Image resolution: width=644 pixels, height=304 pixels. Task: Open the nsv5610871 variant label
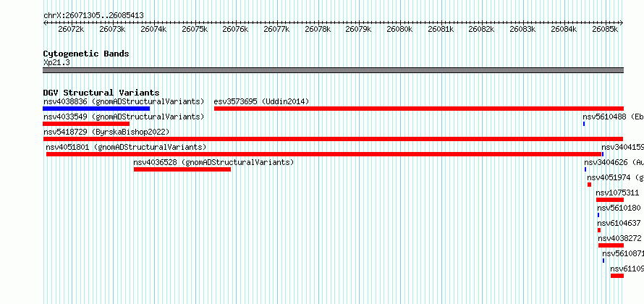(623, 253)
